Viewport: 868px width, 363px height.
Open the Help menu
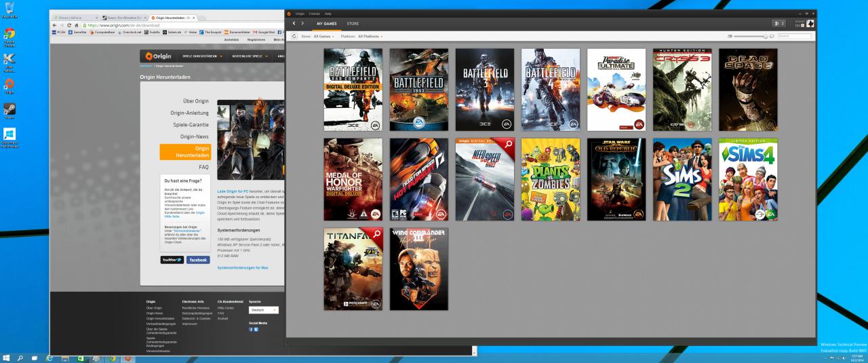pos(328,14)
